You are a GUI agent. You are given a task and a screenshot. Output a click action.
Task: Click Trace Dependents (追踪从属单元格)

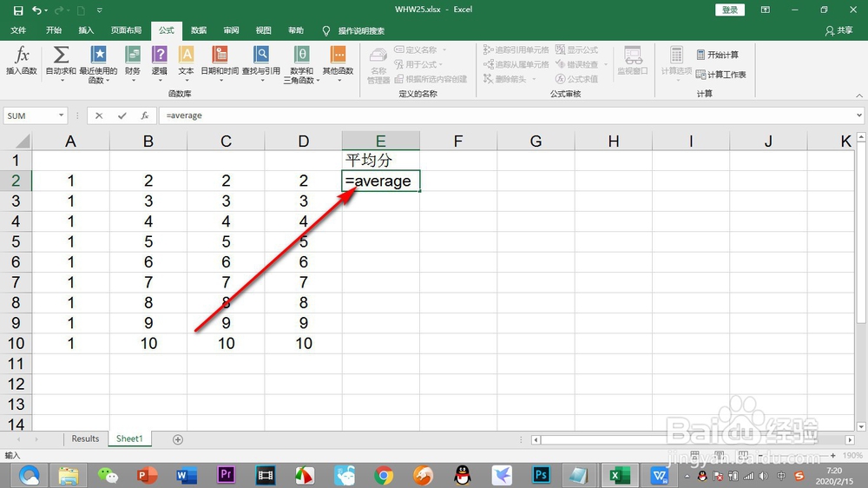click(x=516, y=64)
